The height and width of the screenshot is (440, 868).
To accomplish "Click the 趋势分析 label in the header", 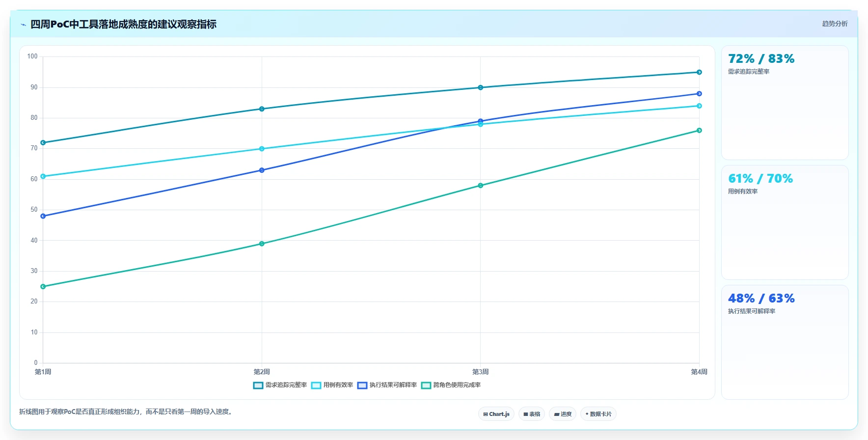I will (835, 24).
